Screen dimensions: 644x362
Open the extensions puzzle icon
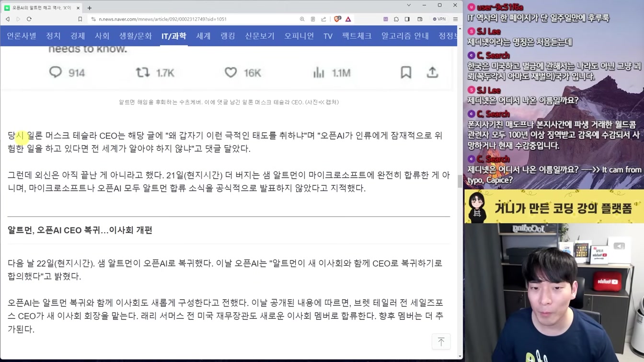click(396, 19)
